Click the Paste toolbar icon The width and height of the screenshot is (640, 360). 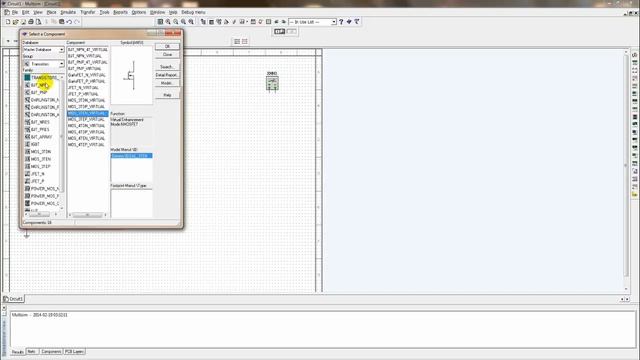[62, 22]
